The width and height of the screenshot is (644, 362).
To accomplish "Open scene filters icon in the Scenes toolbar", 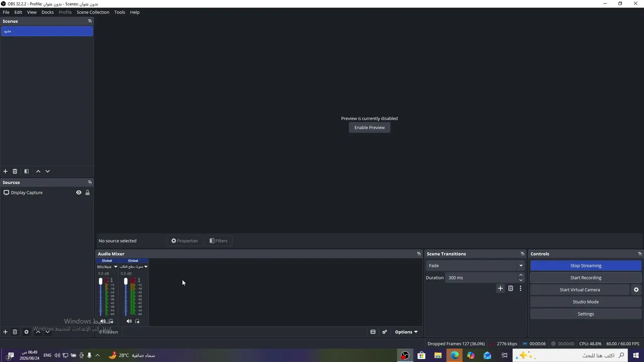I will [x=26, y=171].
